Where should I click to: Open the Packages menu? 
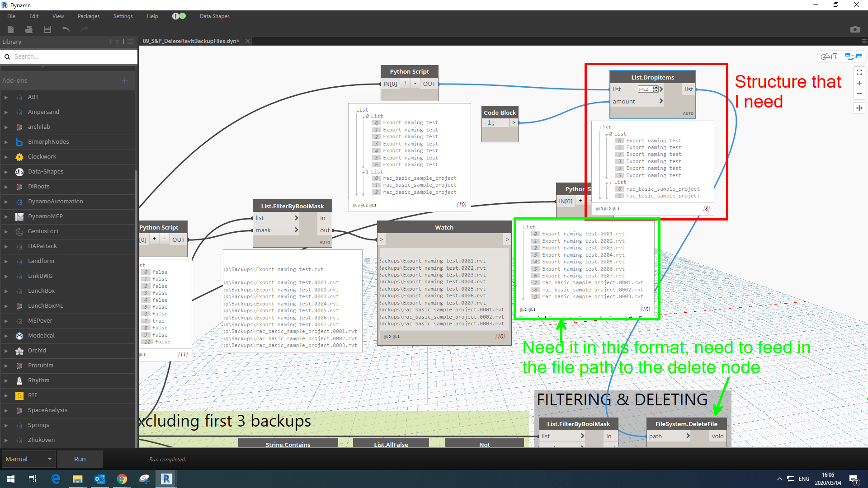tap(89, 16)
